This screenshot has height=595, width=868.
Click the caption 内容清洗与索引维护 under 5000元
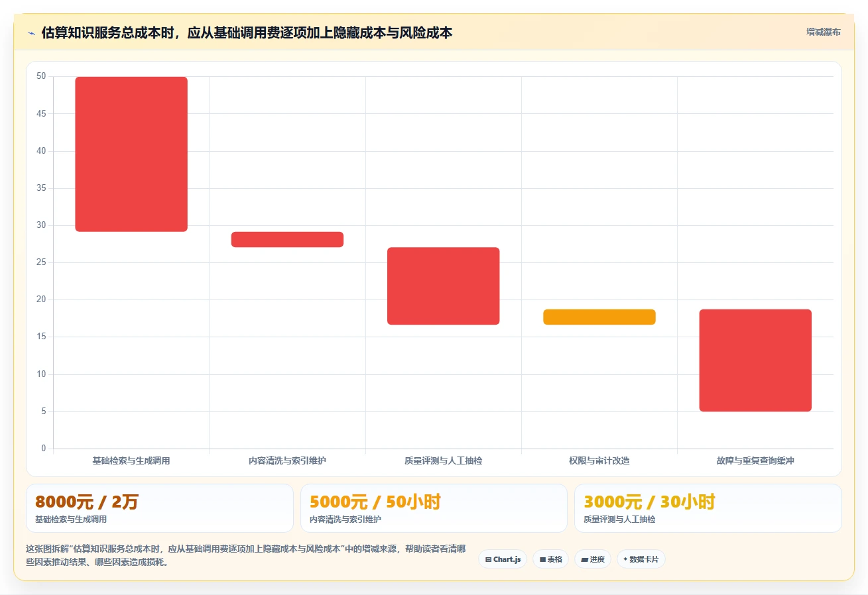point(345,519)
